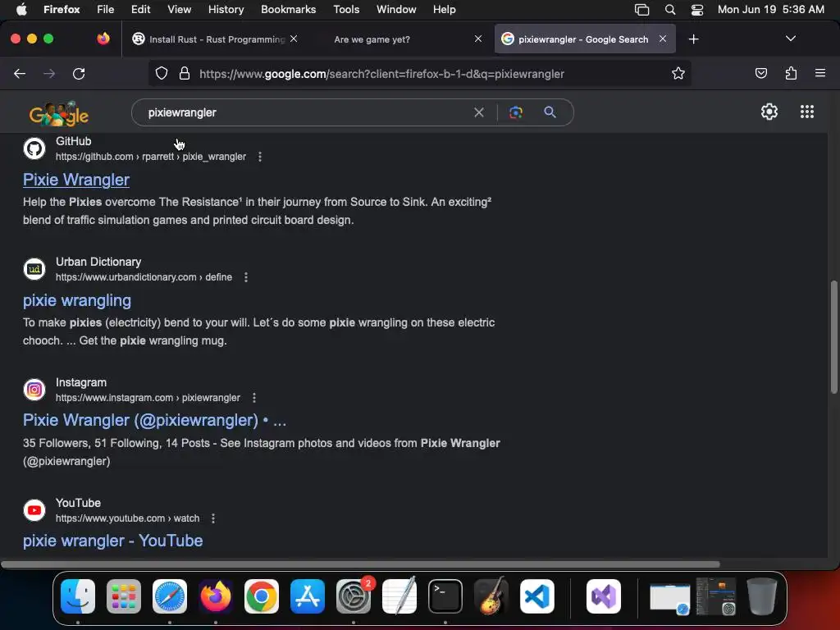Open the Pixie Wrangler (@pixiewrangler) Instagram link

(x=154, y=420)
